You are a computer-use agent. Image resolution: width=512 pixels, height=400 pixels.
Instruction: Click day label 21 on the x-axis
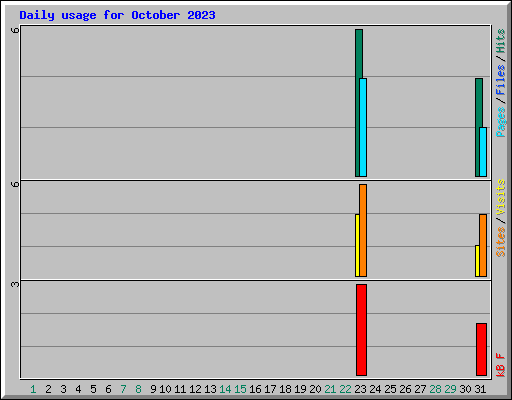pos(330,389)
